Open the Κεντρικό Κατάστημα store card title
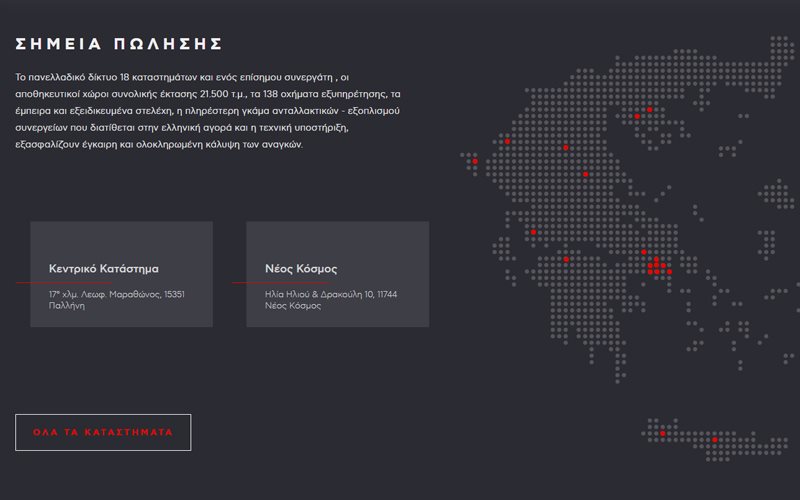This screenshot has width=800, height=500. coord(104,269)
